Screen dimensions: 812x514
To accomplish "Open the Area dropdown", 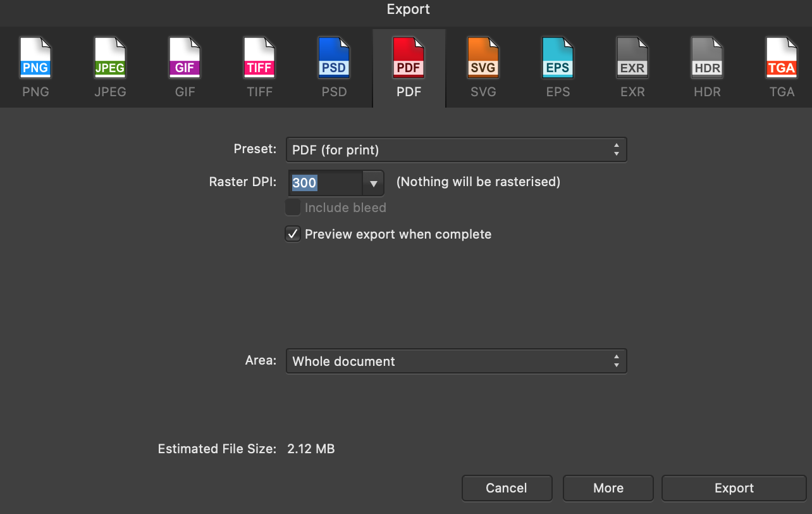I will coord(457,361).
